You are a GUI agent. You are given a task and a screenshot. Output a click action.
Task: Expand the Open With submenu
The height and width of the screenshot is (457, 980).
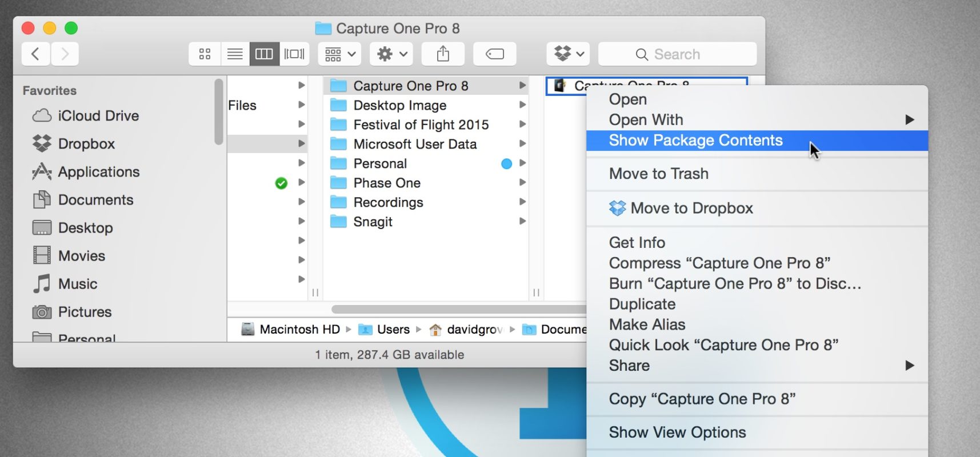click(x=646, y=120)
